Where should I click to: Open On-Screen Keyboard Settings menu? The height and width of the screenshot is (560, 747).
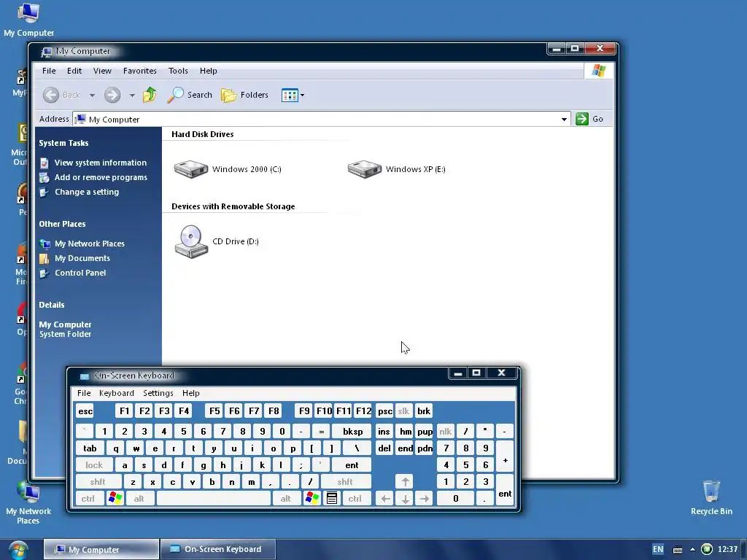[158, 393]
